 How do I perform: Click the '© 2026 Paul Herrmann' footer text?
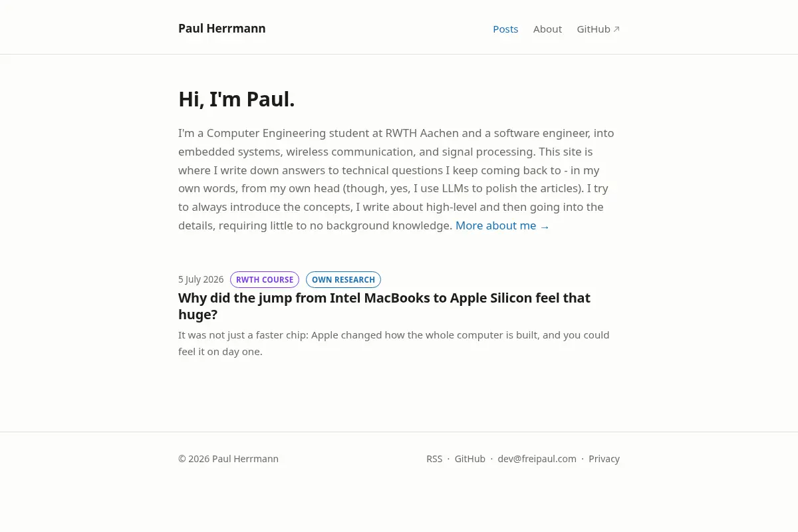coord(228,459)
